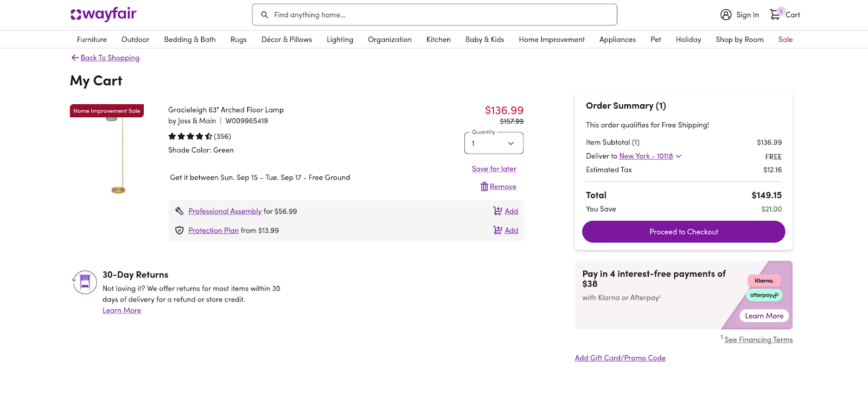Viewport: 868px width, 413px height.
Task: Click Learn More on Klarna banner
Action: pyautogui.click(x=764, y=316)
